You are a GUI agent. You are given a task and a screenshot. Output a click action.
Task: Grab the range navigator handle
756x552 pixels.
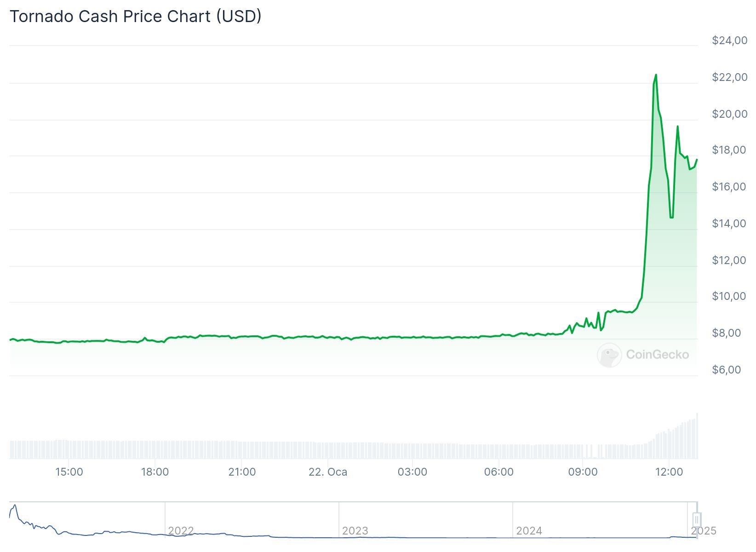pos(697,520)
